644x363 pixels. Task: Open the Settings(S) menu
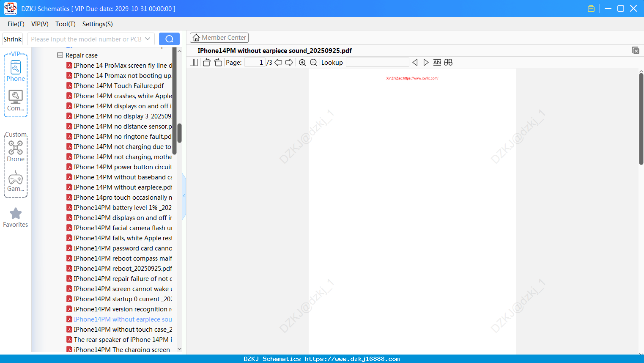click(x=98, y=24)
